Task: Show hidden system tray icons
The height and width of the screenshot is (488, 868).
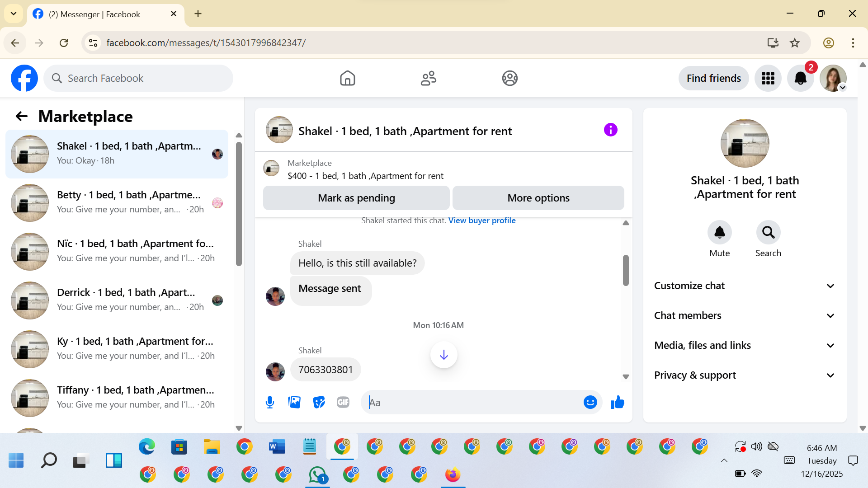Action: 724,460
